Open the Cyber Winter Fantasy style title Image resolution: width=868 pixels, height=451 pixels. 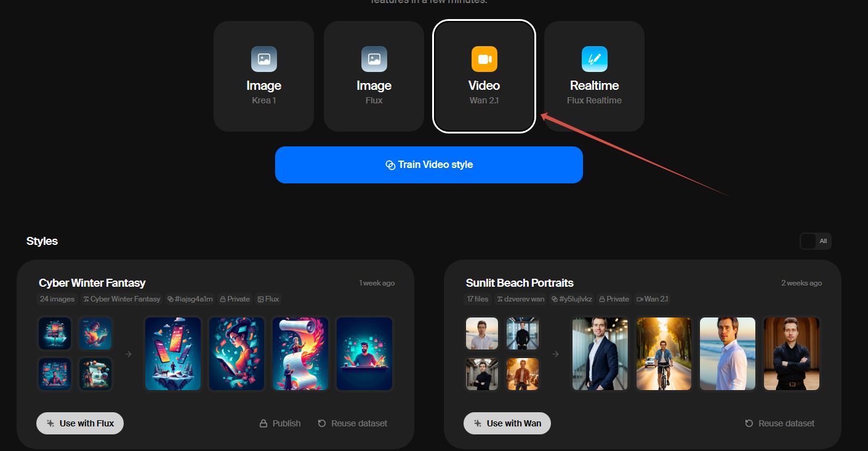coord(92,283)
